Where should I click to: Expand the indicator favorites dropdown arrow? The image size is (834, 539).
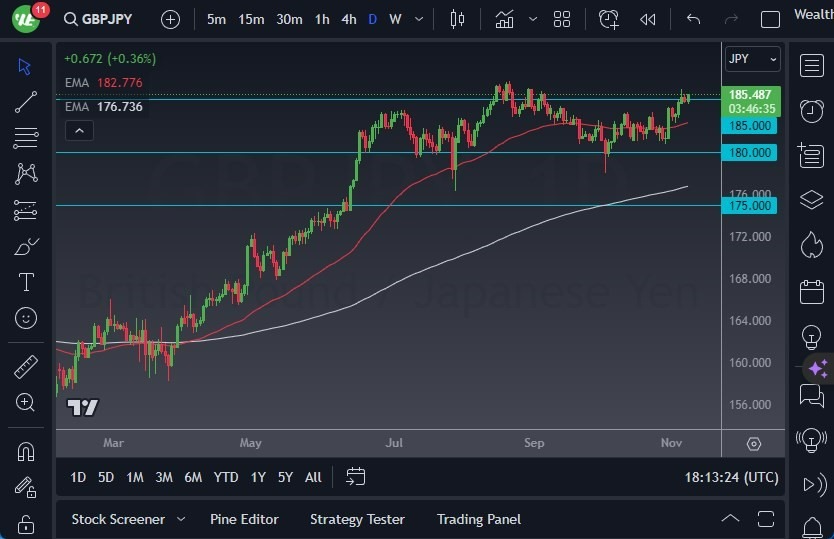pos(532,20)
